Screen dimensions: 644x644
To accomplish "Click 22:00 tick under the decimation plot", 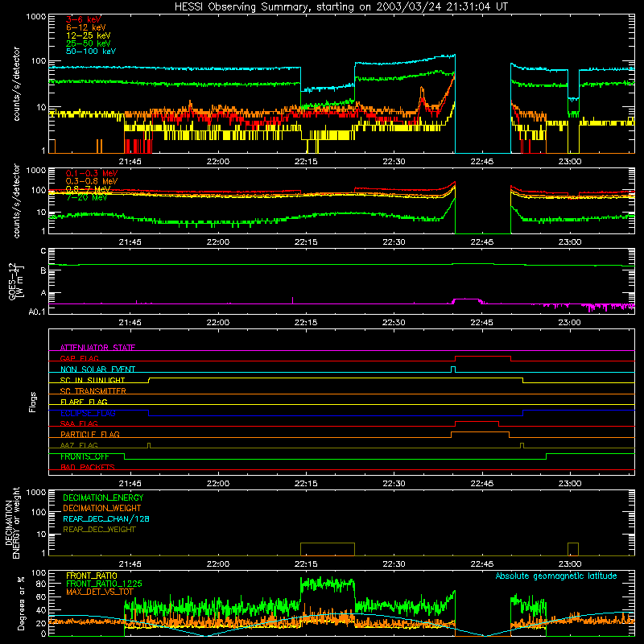I will (217, 564).
